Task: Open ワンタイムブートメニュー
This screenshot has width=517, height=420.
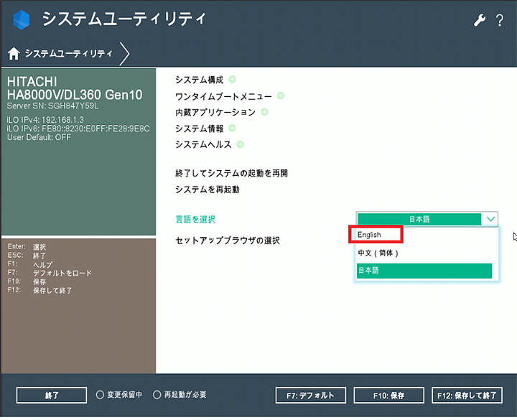Action: click(223, 96)
